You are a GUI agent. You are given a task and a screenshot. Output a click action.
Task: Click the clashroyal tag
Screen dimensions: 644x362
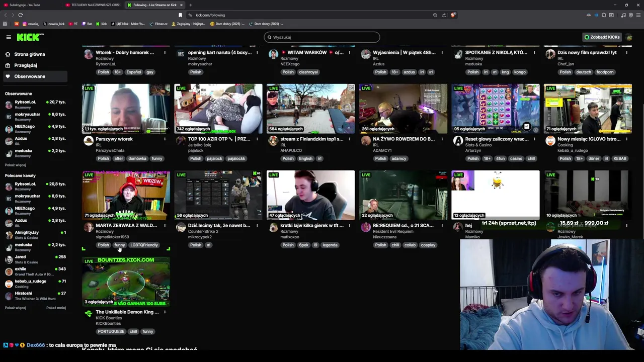pos(308,72)
